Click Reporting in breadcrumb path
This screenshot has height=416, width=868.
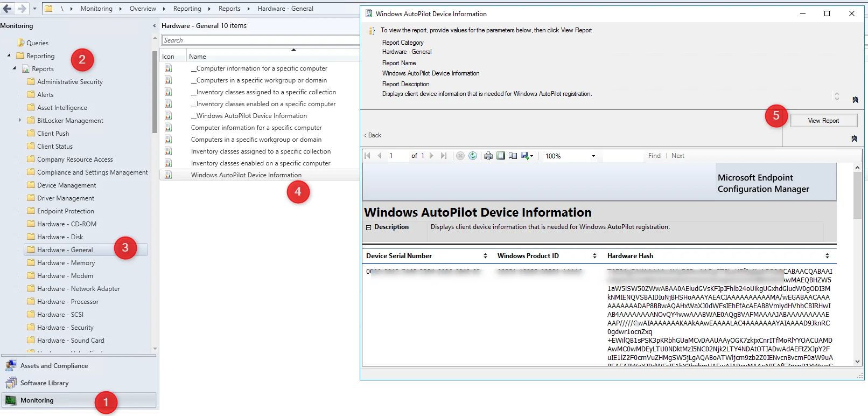[x=187, y=9]
